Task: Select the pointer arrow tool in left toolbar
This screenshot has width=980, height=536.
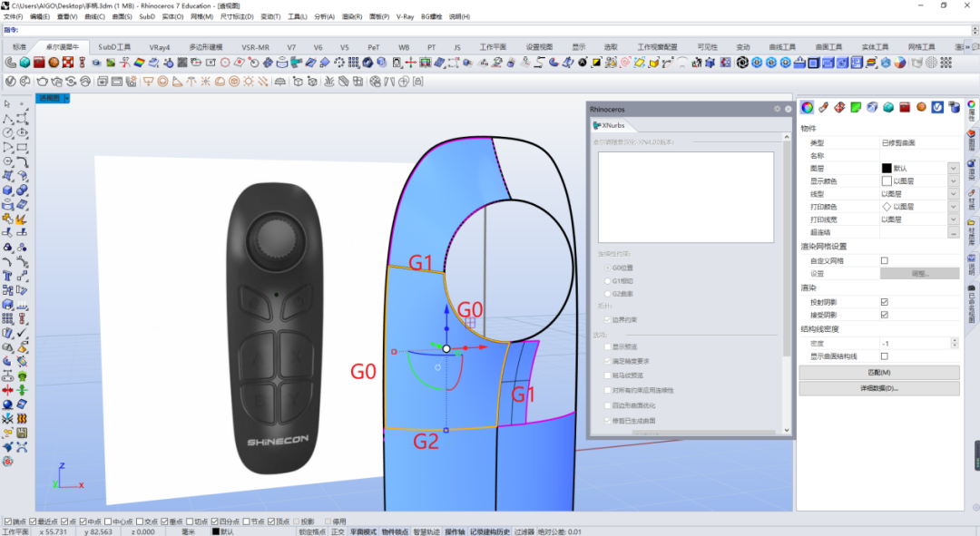Action: click(7, 103)
